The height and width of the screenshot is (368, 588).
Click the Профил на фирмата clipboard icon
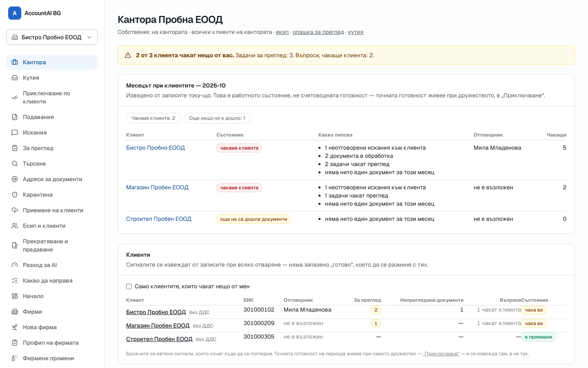15,343
